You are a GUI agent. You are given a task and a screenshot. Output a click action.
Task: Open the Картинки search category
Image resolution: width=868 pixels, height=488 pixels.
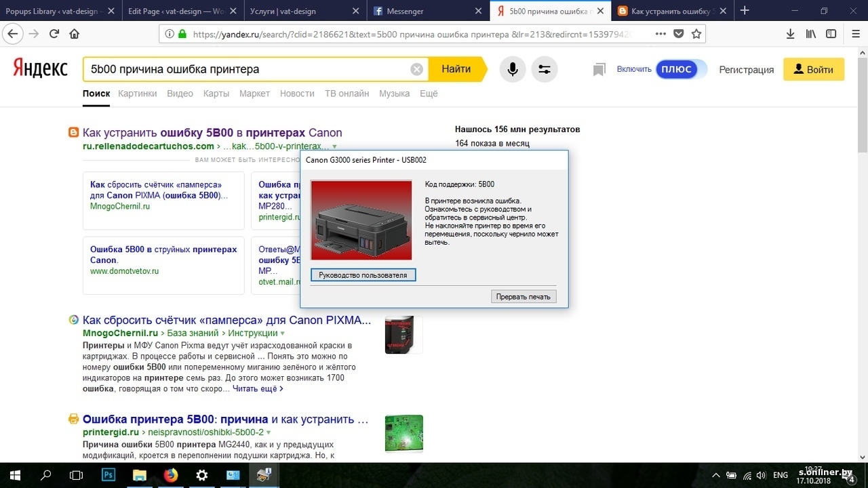point(137,94)
